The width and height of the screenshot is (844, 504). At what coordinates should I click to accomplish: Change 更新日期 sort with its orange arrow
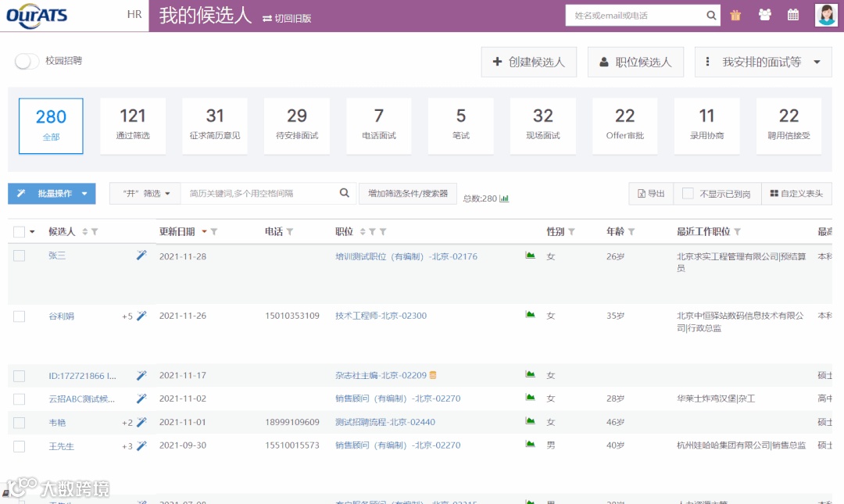click(x=204, y=231)
